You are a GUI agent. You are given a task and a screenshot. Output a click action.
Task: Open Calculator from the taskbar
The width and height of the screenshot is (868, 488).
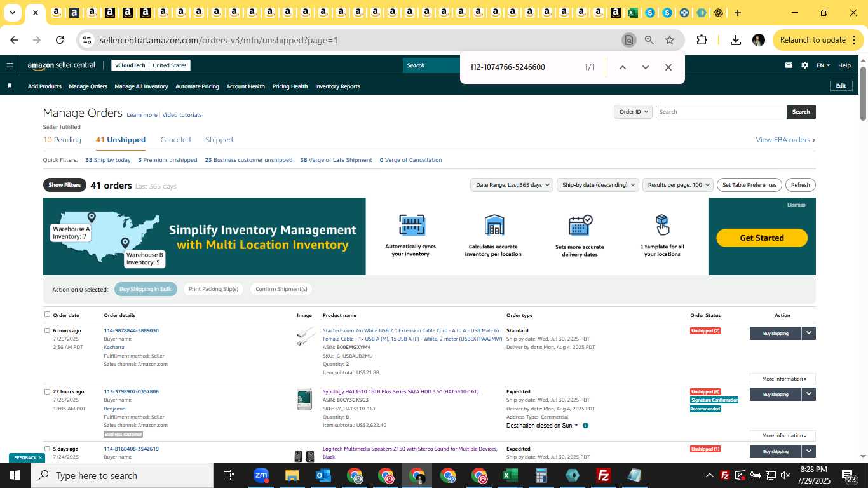pyautogui.click(x=541, y=475)
